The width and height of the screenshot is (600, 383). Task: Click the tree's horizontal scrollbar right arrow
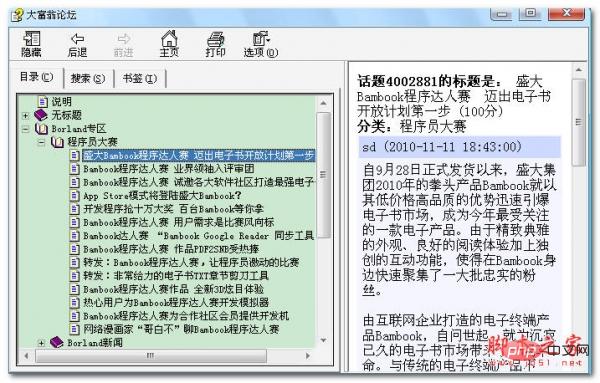pyautogui.click(x=308, y=356)
